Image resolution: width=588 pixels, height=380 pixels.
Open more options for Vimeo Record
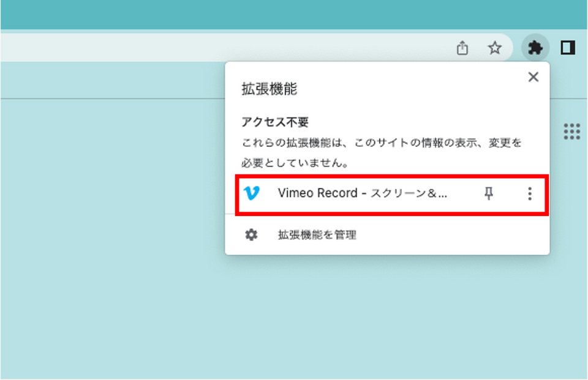coord(529,194)
